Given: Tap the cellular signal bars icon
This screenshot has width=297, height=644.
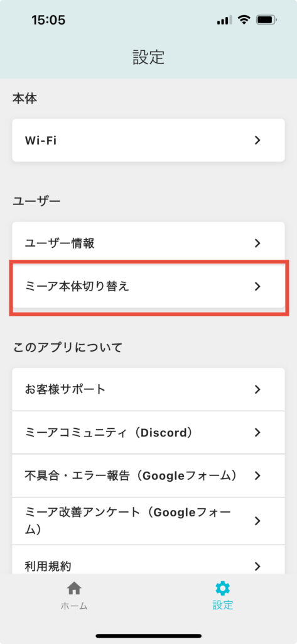Looking at the screenshot, I should point(224,19).
